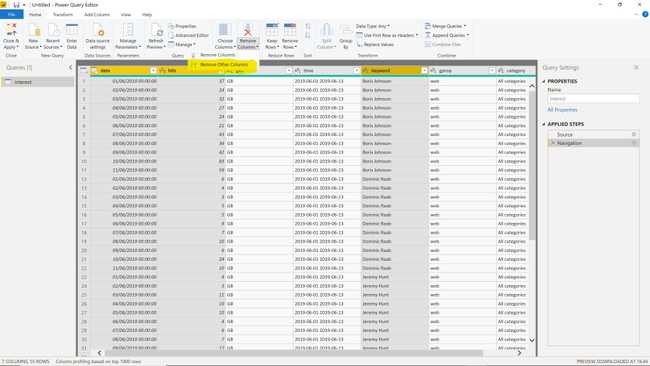Open the gprop column filter dropdown
The image size is (650, 366).
point(492,71)
